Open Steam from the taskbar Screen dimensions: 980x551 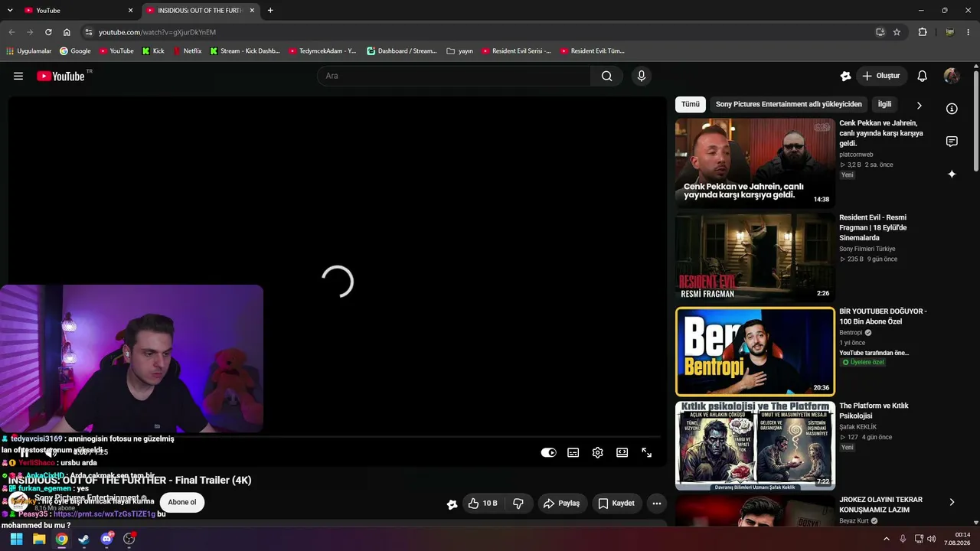(x=83, y=539)
